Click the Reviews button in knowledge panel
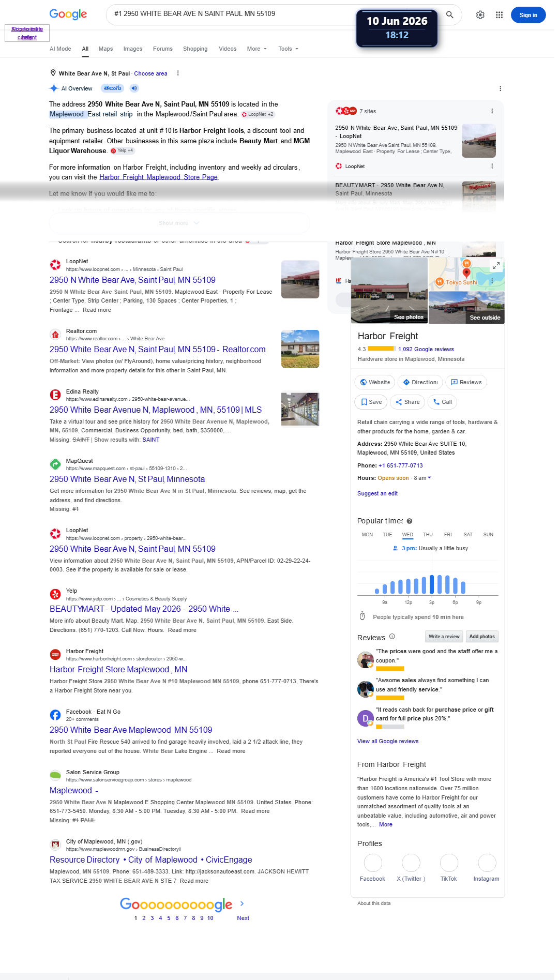Image resolution: width=559 pixels, height=980 pixels. [x=466, y=382]
